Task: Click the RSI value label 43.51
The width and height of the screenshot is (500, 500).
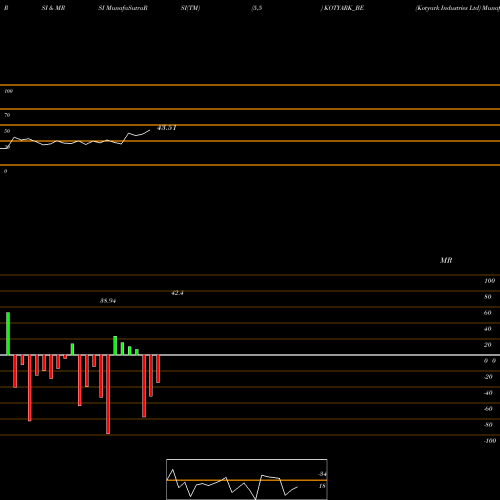Action: (x=166, y=128)
